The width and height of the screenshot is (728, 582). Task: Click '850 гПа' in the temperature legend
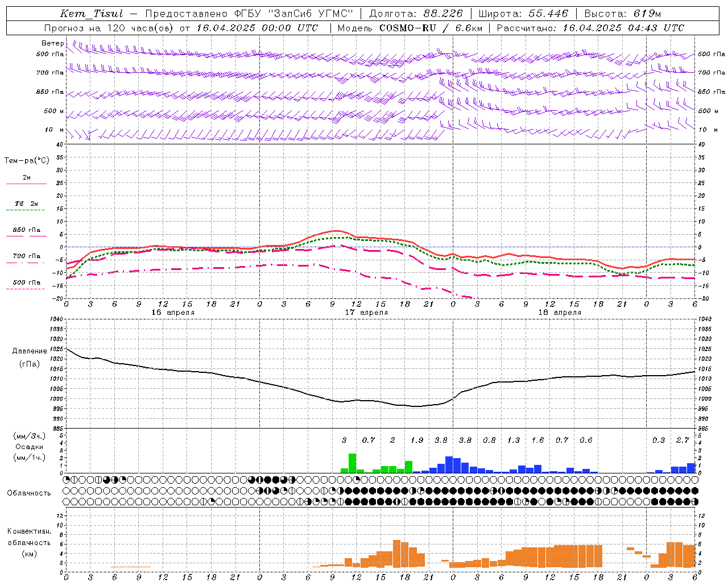(x=27, y=230)
